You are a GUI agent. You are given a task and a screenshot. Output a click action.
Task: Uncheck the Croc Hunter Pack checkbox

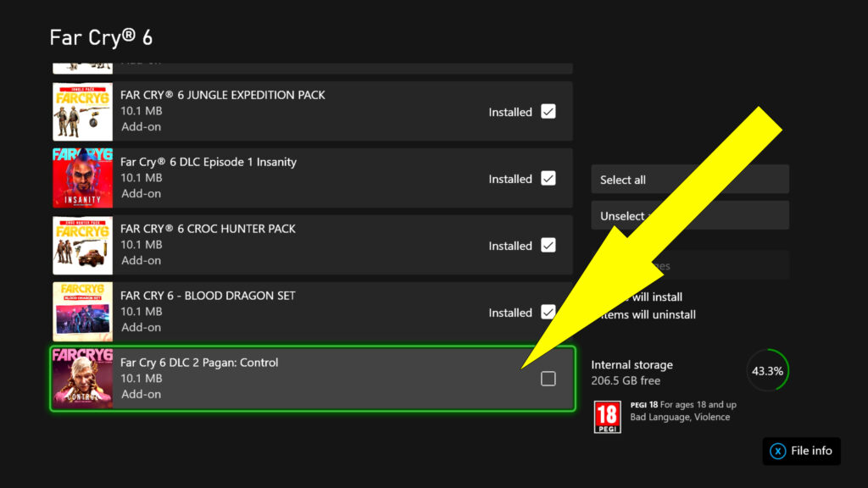click(548, 246)
